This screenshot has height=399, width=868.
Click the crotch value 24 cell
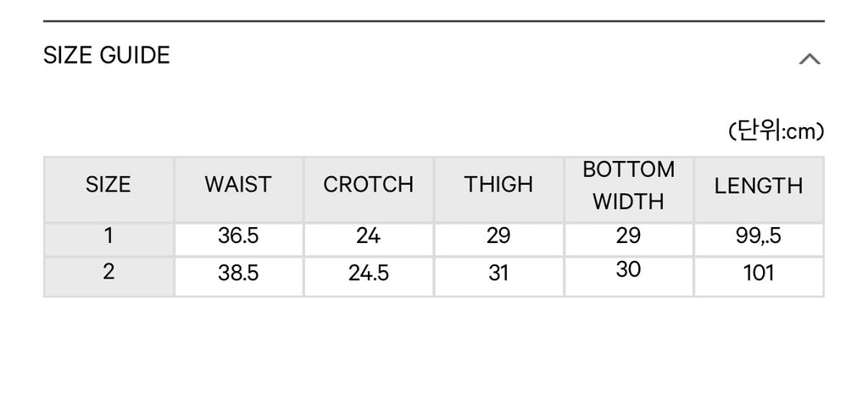pos(369,240)
